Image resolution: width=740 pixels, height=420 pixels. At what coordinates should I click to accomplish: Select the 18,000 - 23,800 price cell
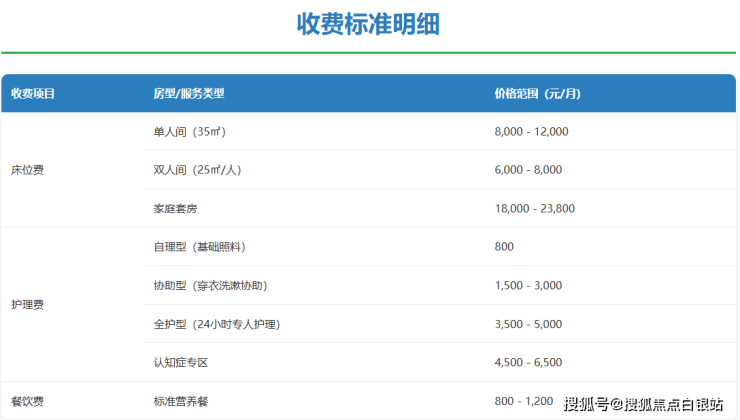[534, 209]
